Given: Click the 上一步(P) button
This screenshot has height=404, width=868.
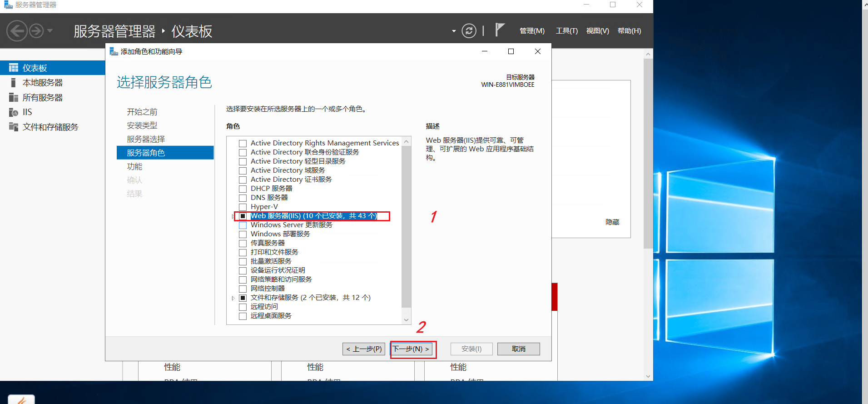Looking at the screenshot, I should 364,349.
